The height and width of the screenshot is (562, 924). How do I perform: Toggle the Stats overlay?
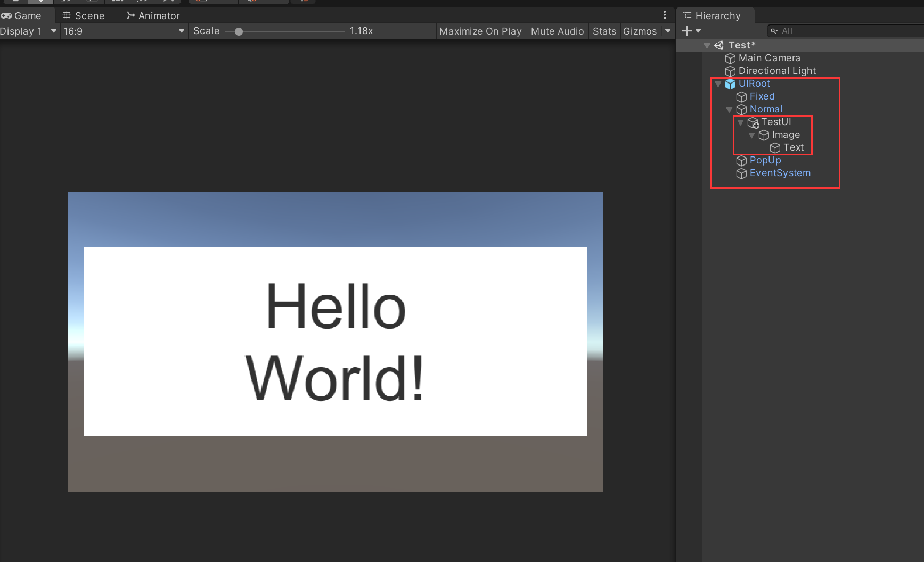click(604, 31)
